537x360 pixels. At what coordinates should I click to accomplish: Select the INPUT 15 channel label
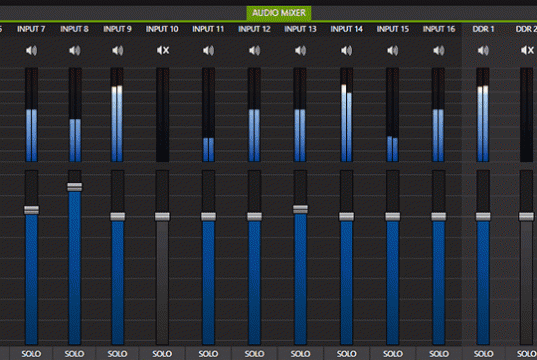click(x=393, y=29)
